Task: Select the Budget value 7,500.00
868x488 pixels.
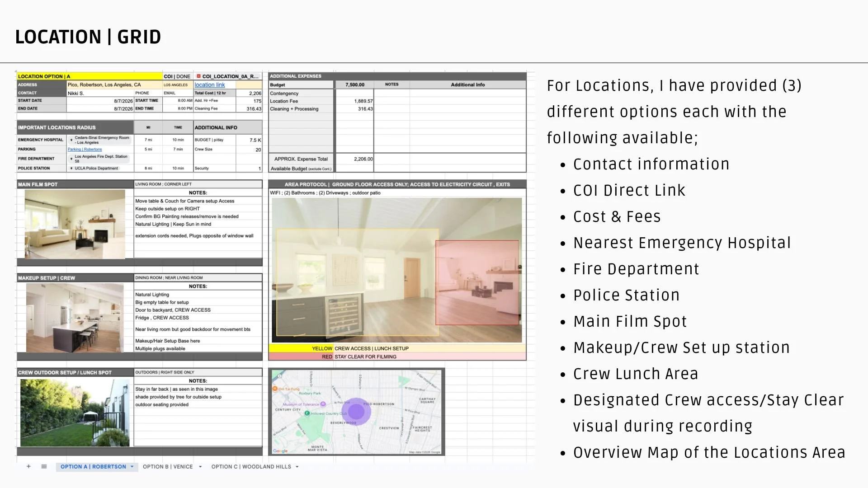Action: 354,85
